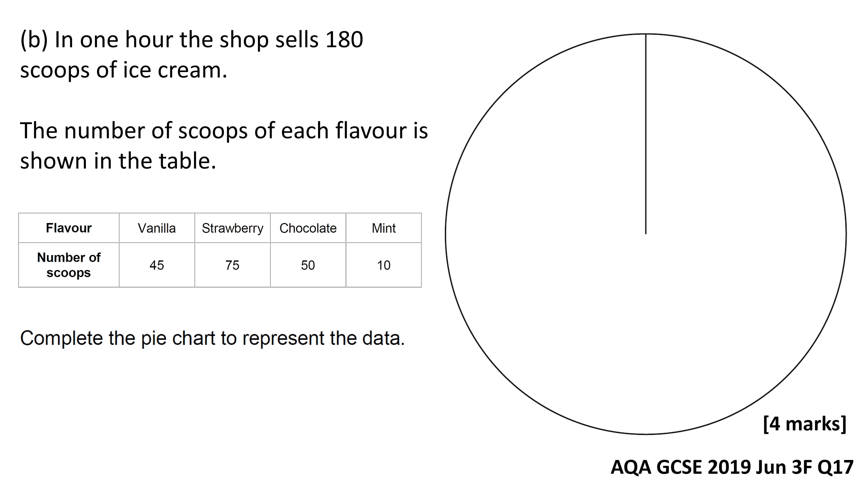Click the 'scoops of ice cream' text line

[124, 70]
